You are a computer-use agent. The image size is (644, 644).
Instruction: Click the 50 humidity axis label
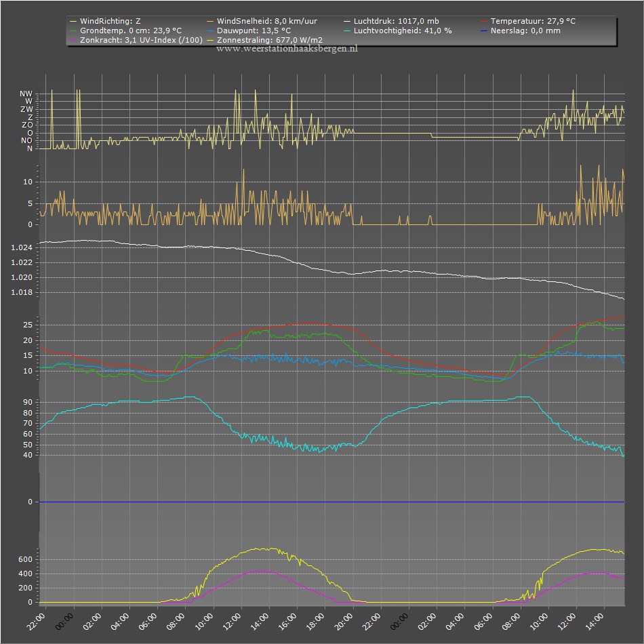tap(28, 445)
